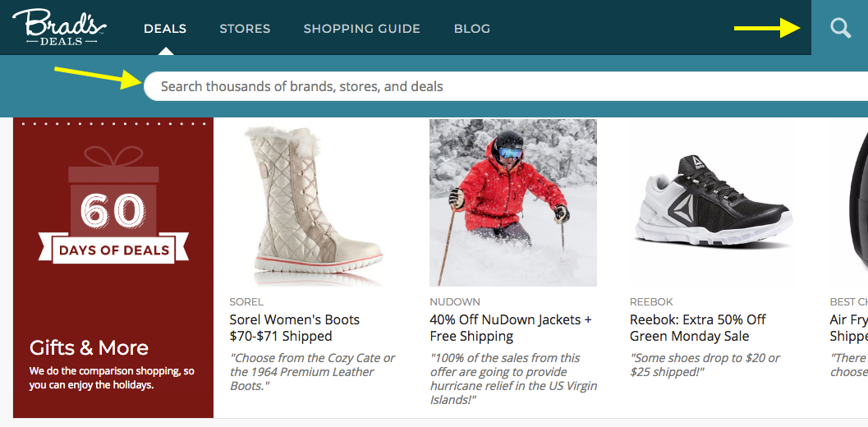Click the SOREL brand label
This screenshot has height=427, width=868.
coord(246,302)
